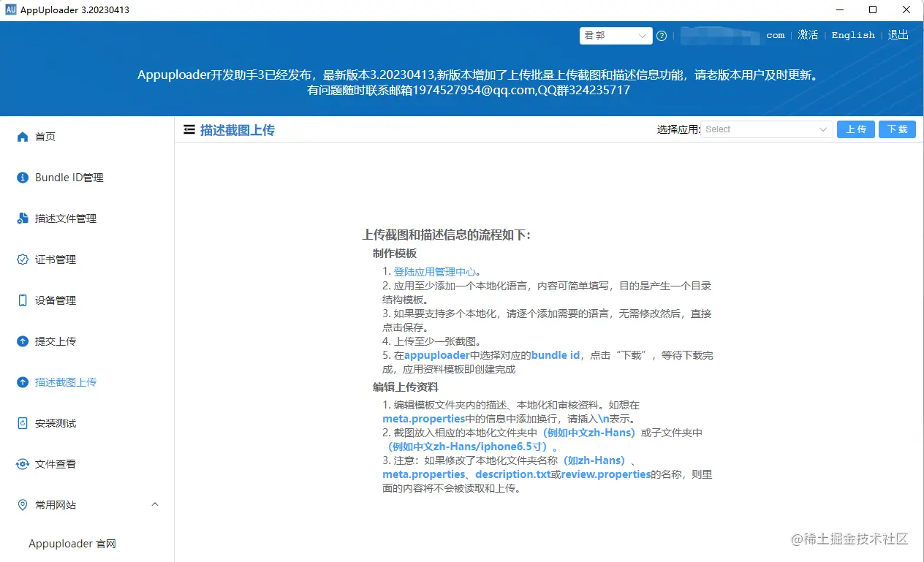Click the arrow of the Select combo box

tap(822, 129)
